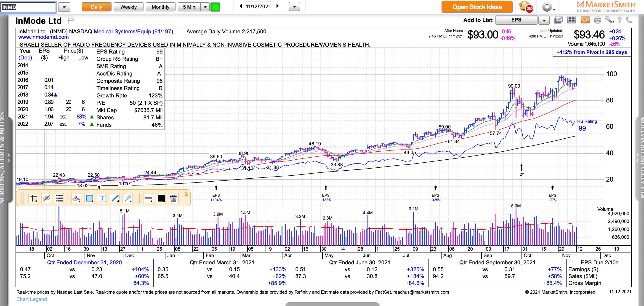Click the Mkt Cap $7635.7 Mil value

148,110
